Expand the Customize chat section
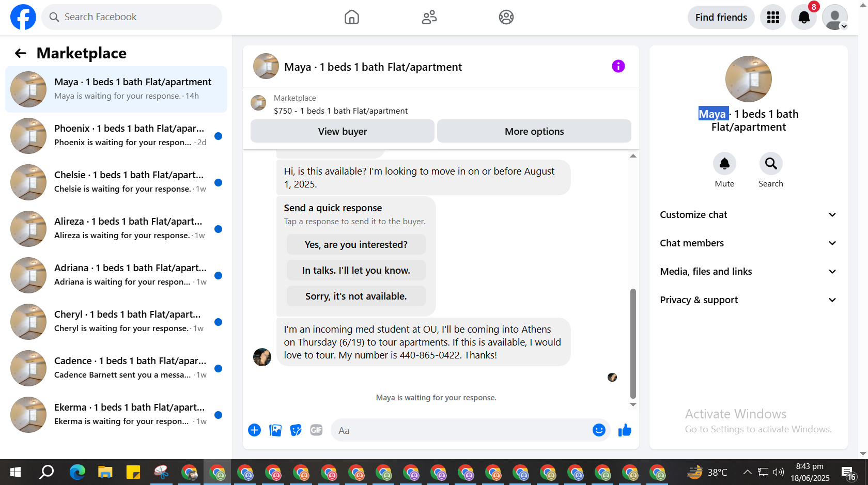868x485 pixels. pyautogui.click(x=748, y=214)
